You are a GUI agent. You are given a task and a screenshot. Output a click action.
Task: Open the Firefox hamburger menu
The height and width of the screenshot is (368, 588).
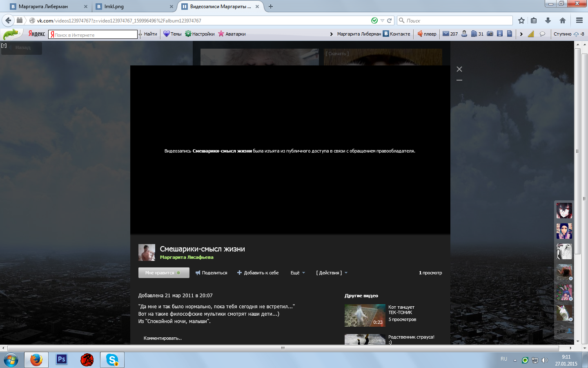point(579,20)
